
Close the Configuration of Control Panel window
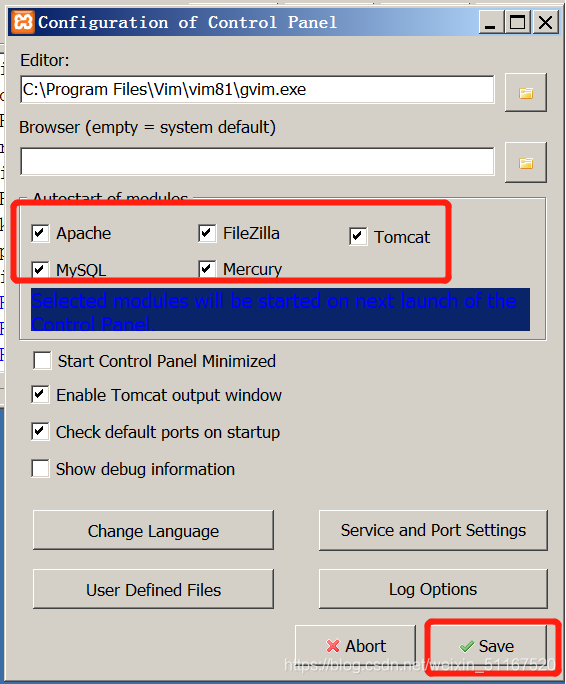point(545,22)
